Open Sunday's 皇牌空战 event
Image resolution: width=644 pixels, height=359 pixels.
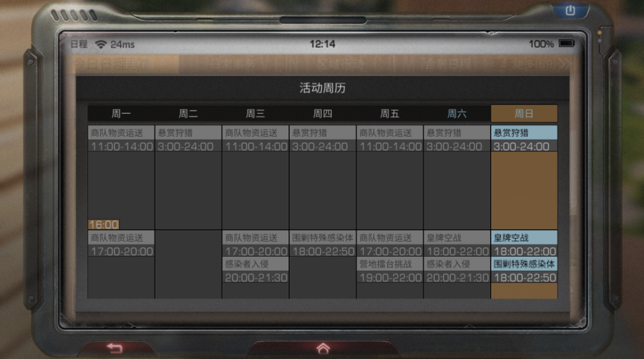[x=524, y=244]
